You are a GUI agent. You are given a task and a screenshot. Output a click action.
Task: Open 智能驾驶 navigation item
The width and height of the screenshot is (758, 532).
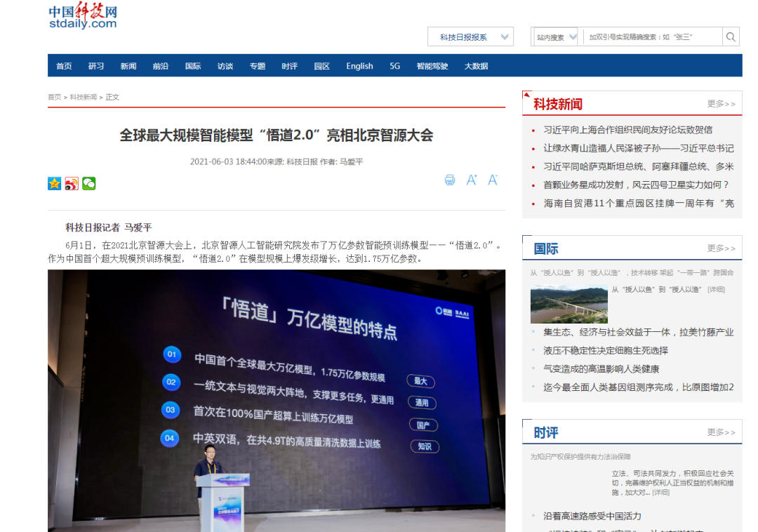432,66
